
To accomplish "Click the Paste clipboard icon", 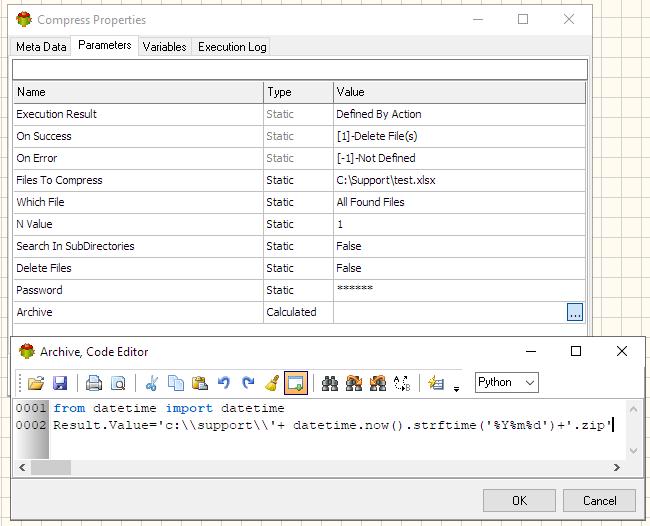I will tap(200, 383).
